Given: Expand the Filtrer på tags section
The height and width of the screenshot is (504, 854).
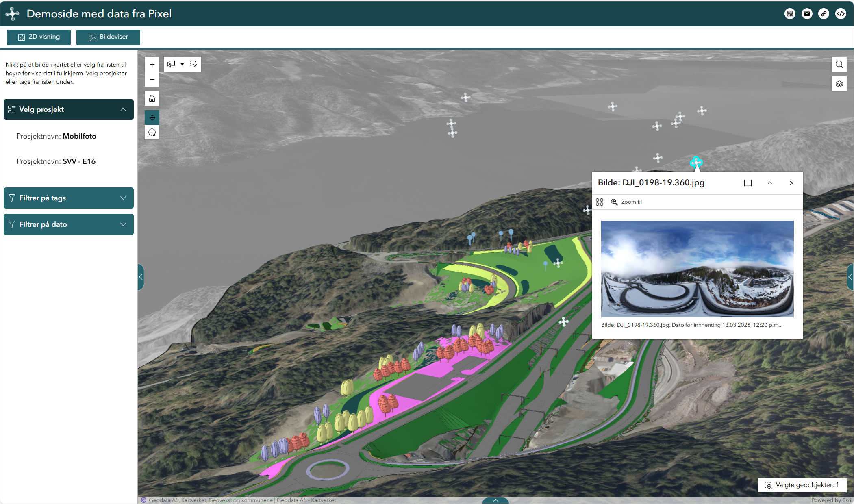Looking at the screenshot, I should pyautogui.click(x=69, y=198).
